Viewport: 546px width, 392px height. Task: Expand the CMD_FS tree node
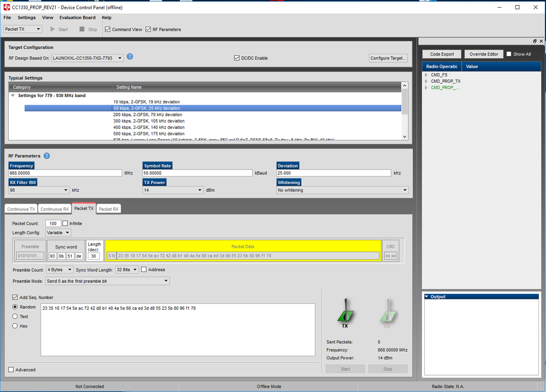[x=426, y=75]
